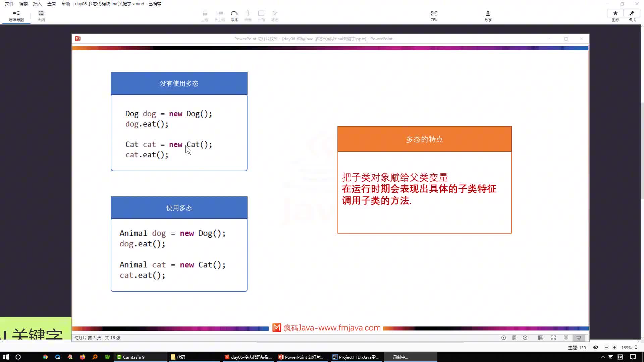Switch to the 思维导图 mind map view

click(16, 16)
